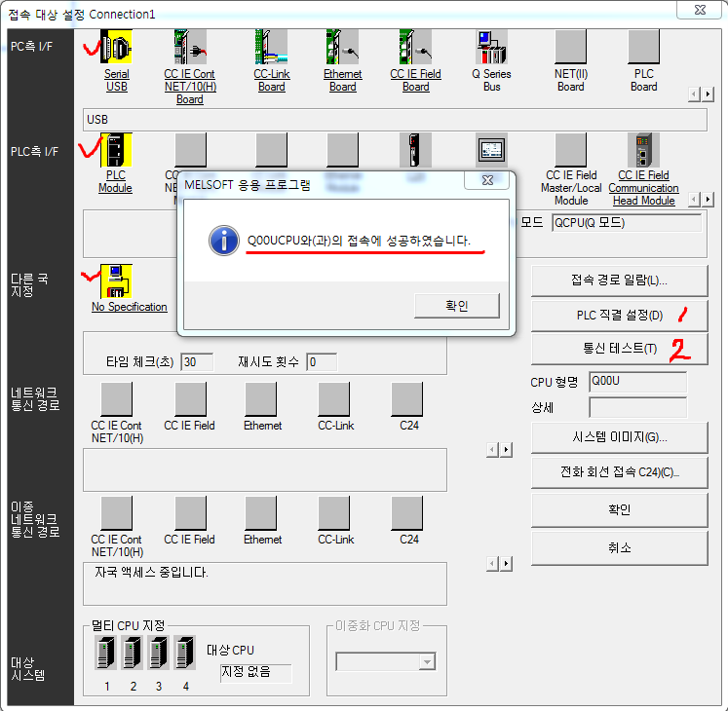Viewport: 728px width, 711px height.
Task: Pick C24 in network route row
Action: [407, 399]
